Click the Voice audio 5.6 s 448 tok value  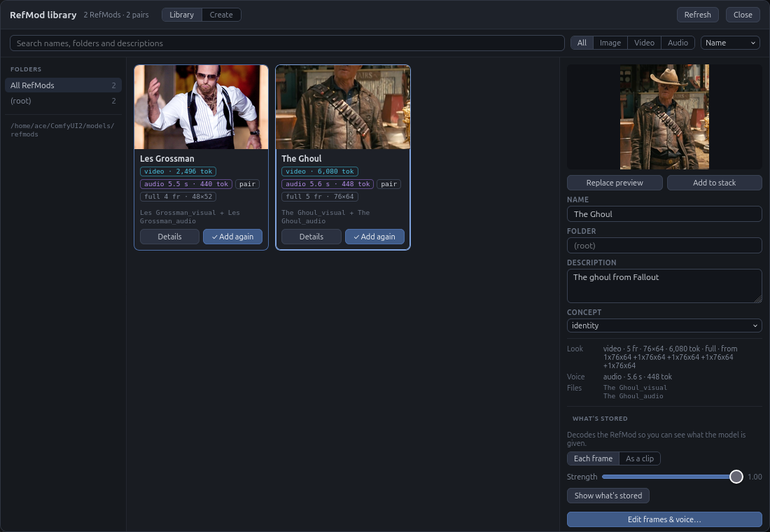point(638,377)
